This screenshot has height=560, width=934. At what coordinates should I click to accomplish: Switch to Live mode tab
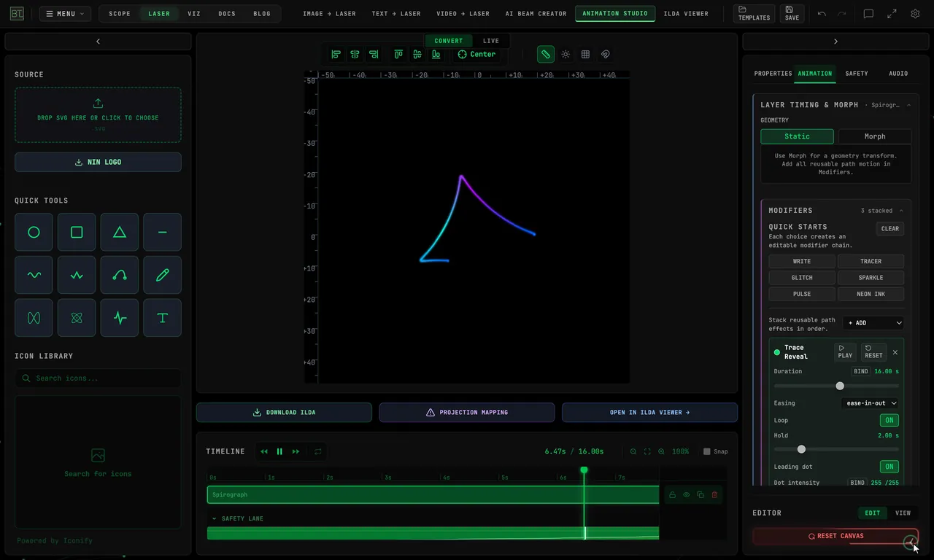click(x=491, y=41)
